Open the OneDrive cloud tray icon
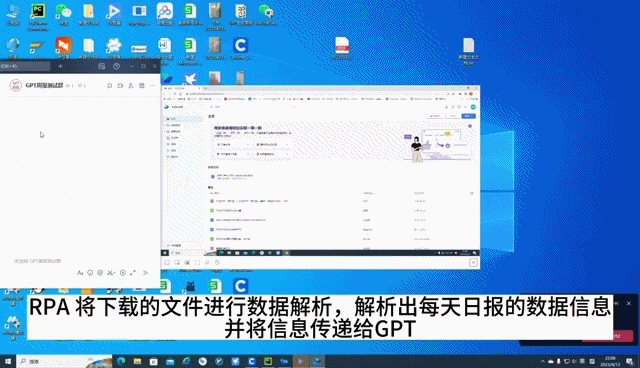The width and height of the screenshot is (640, 368). (551, 361)
